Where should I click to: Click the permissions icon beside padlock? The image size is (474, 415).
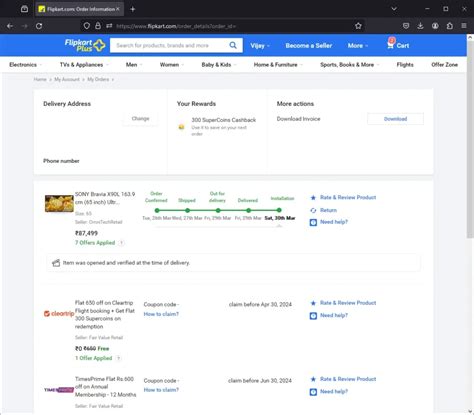pyautogui.click(x=109, y=26)
